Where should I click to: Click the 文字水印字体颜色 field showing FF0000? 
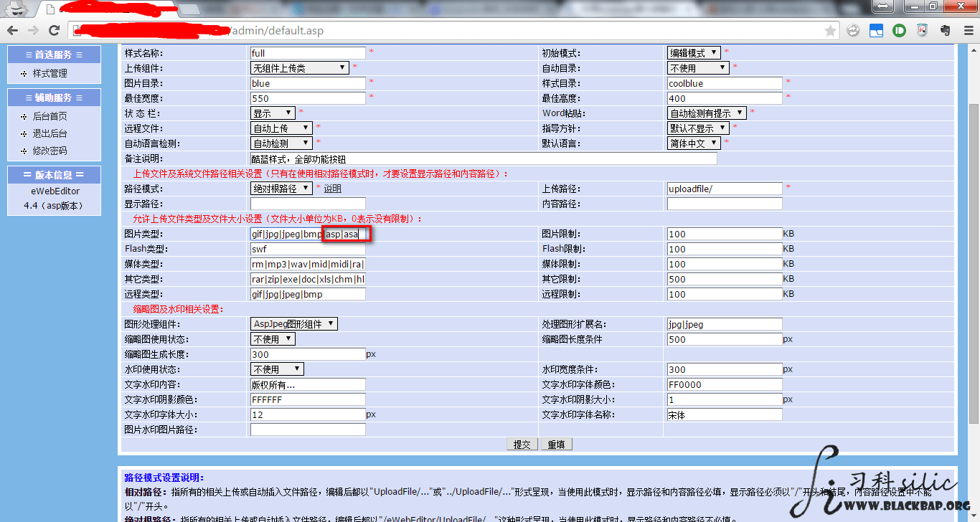coord(724,385)
